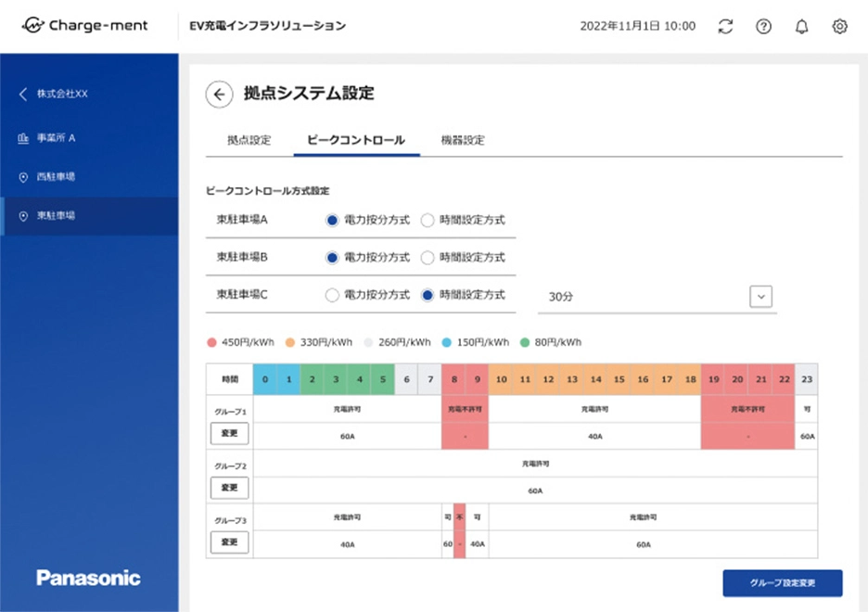868x612 pixels.
Task: Click the notification bell icon
Action: (801, 26)
